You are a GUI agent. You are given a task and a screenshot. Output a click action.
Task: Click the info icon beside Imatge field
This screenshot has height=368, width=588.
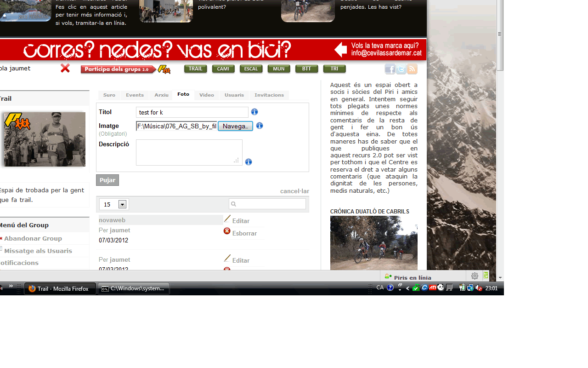260,126
